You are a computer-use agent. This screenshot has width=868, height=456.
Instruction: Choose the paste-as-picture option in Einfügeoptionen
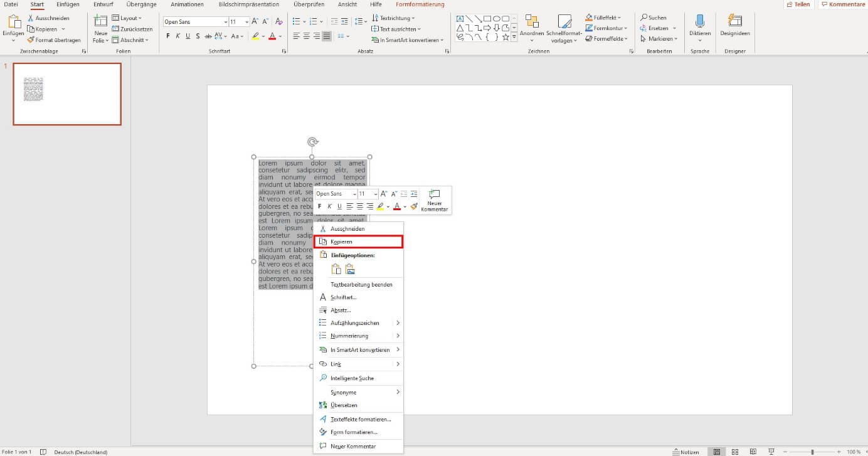click(x=350, y=269)
